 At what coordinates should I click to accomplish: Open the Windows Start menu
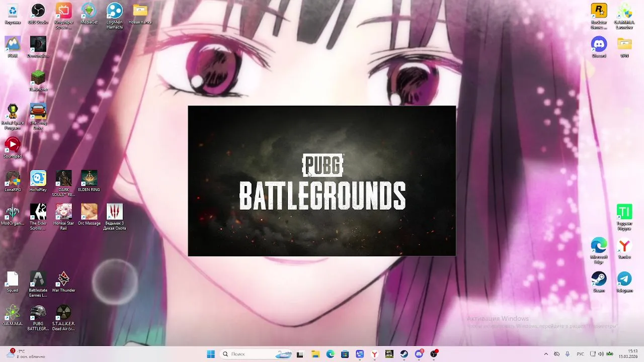point(211,354)
